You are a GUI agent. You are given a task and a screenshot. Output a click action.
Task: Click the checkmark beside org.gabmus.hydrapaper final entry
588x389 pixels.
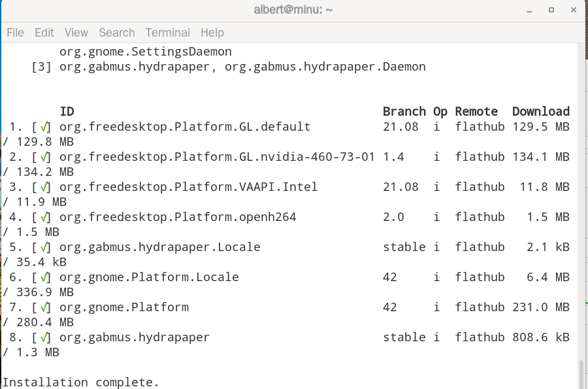(44, 337)
